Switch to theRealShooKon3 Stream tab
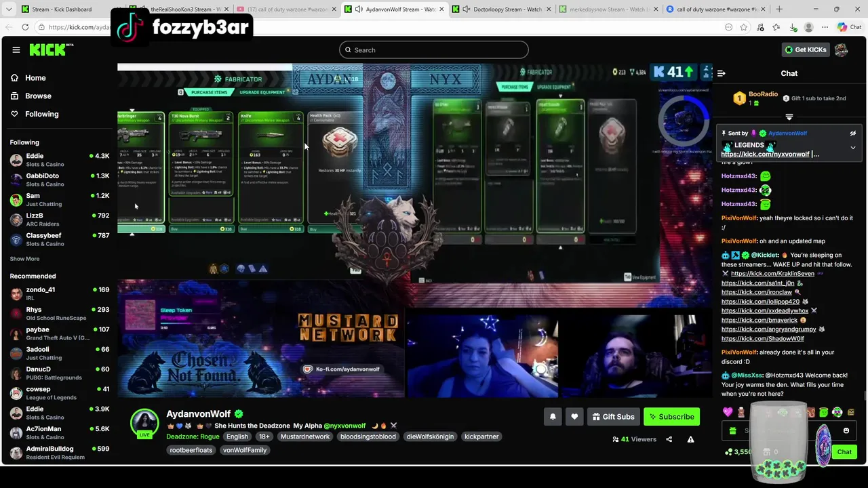The image size is (868, 488). pos(180,9)
